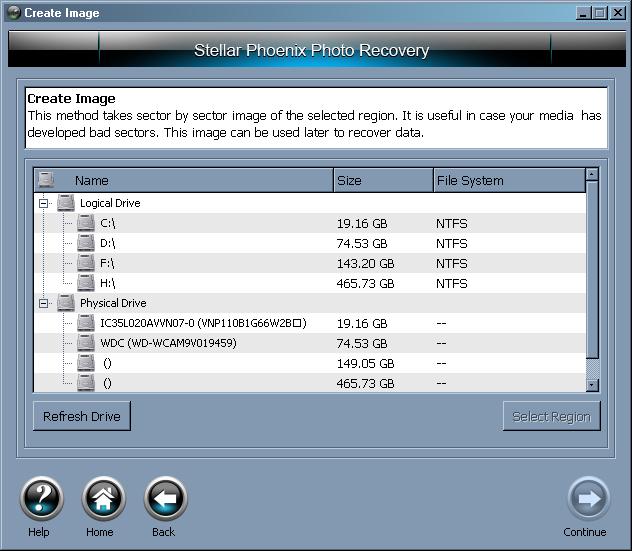632x551 pixels.
Task: Open Help with the question mark icon
Action: [41, 499]
